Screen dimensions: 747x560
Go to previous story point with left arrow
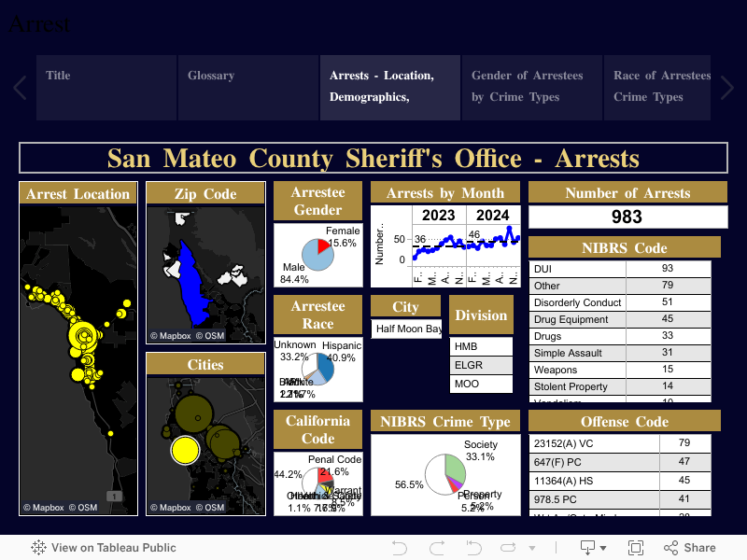[x=20, y=88]
